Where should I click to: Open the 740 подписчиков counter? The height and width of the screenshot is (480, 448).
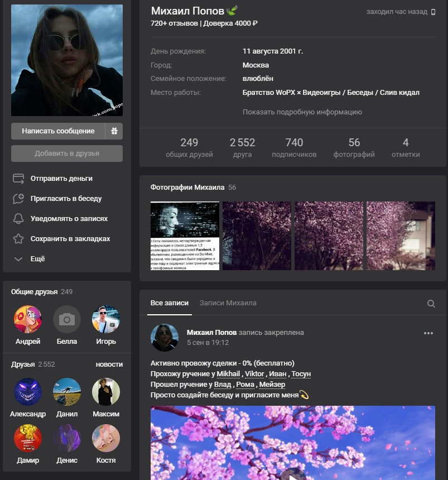pyautogui.click(x=294, y=148)
